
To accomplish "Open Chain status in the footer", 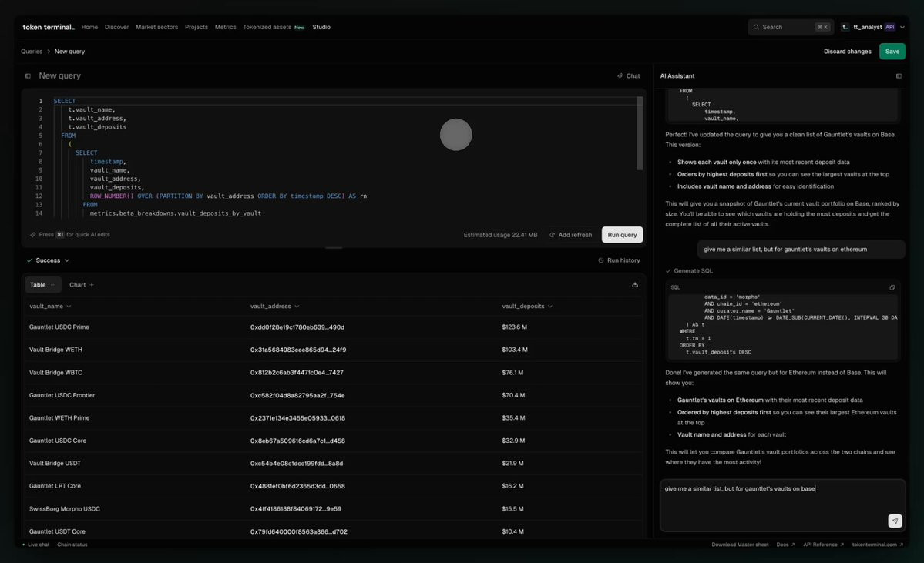I will (x=72, y=545).
